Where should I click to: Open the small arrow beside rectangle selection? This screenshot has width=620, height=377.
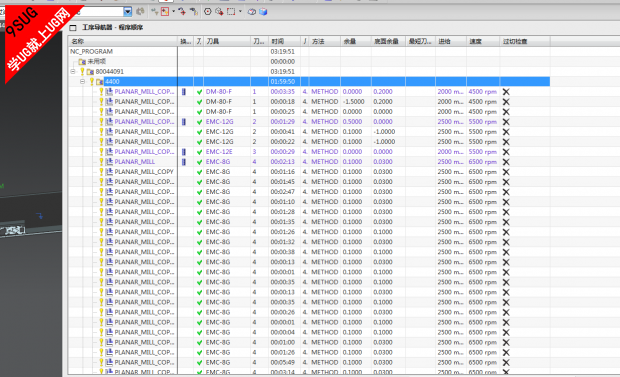point(240,12)
